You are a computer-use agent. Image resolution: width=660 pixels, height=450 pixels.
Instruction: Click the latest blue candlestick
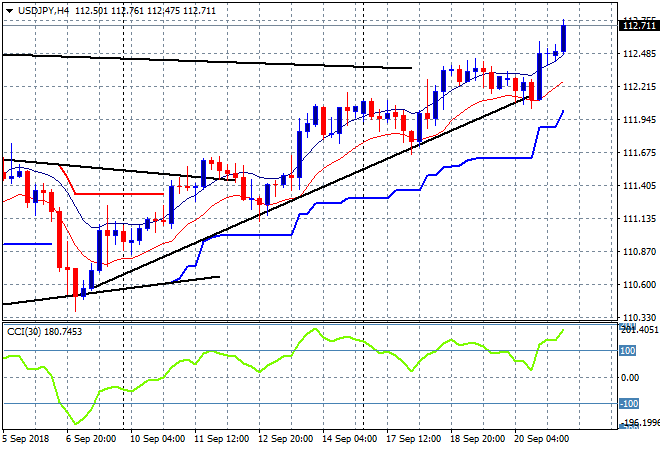(x=564, y=39)
